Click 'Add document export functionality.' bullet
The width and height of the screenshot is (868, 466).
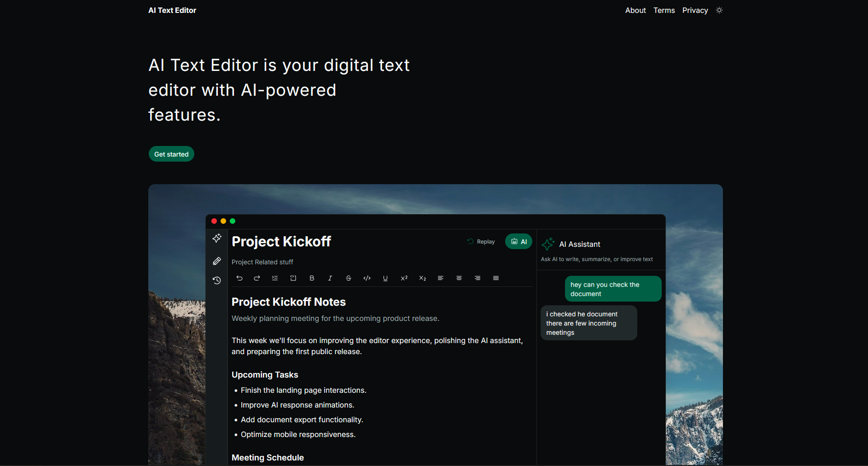tap(302, 419)
